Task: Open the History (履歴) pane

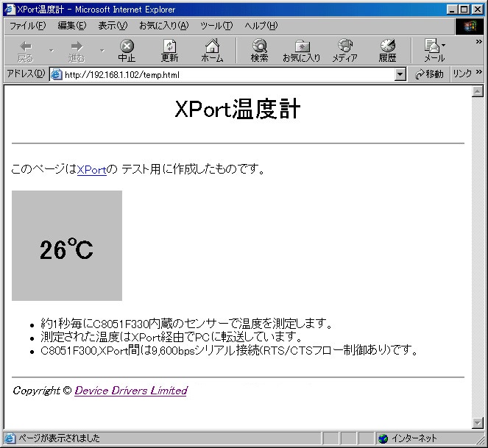Action: point(387,51)
